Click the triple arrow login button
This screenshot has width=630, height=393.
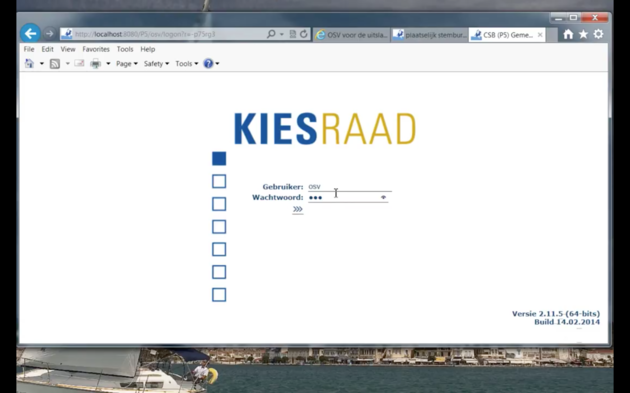click(298, 209)
